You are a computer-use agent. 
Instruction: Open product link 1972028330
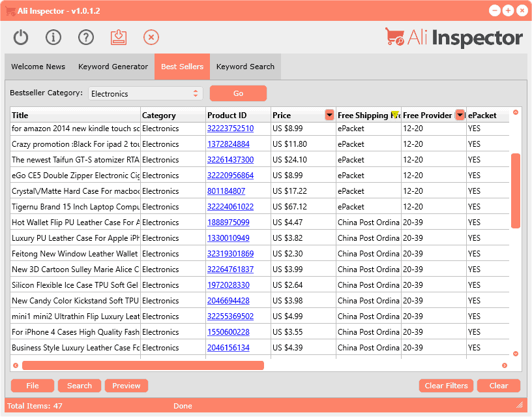(228, 285)
